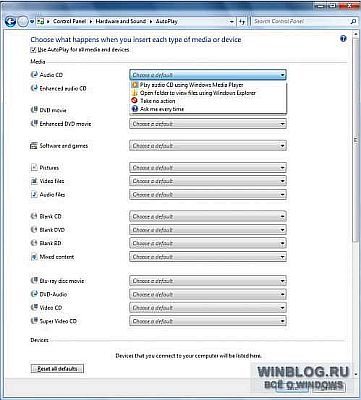Open the Blank DVD default dropdown
This screenshot has height=400, width=361.
(x=208, y=230)
